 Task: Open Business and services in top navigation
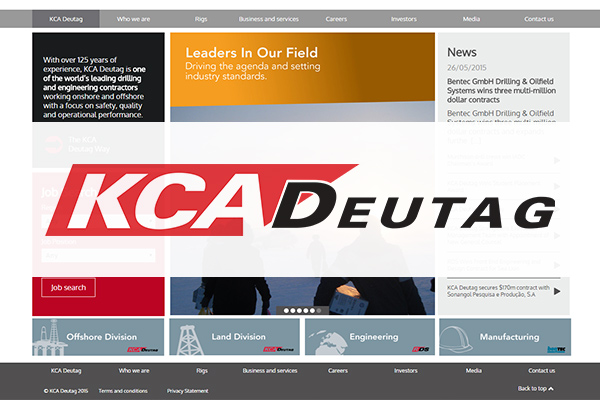click(269, 19)
